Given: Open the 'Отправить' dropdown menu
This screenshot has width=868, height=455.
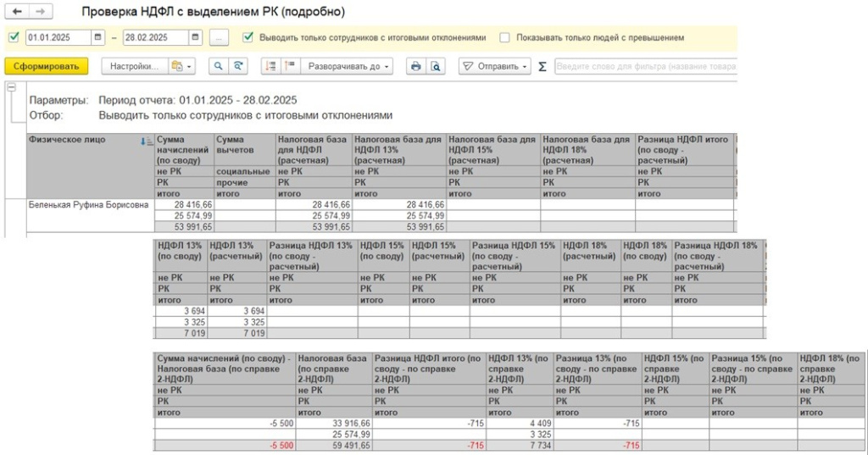Looking at the screenshot, I should (495, 66).
